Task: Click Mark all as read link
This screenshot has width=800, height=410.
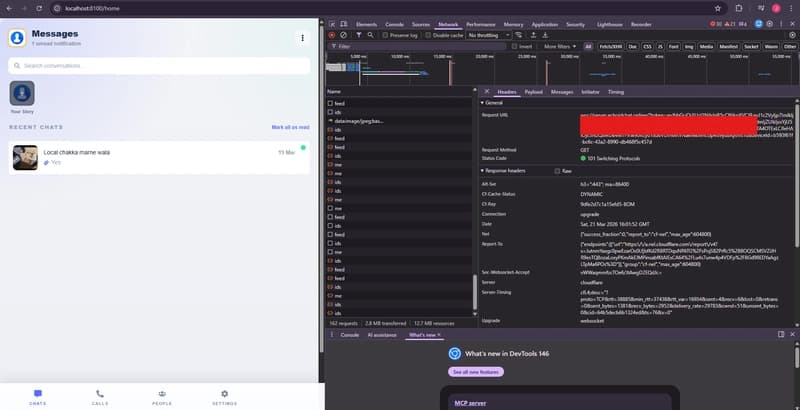Action: [x=290, y=127]
